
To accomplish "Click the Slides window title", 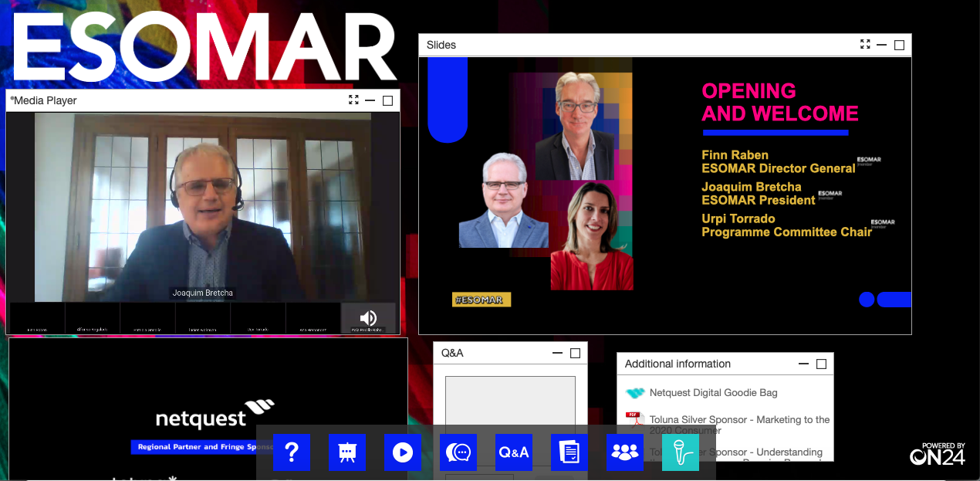I will tap(441, 45).
